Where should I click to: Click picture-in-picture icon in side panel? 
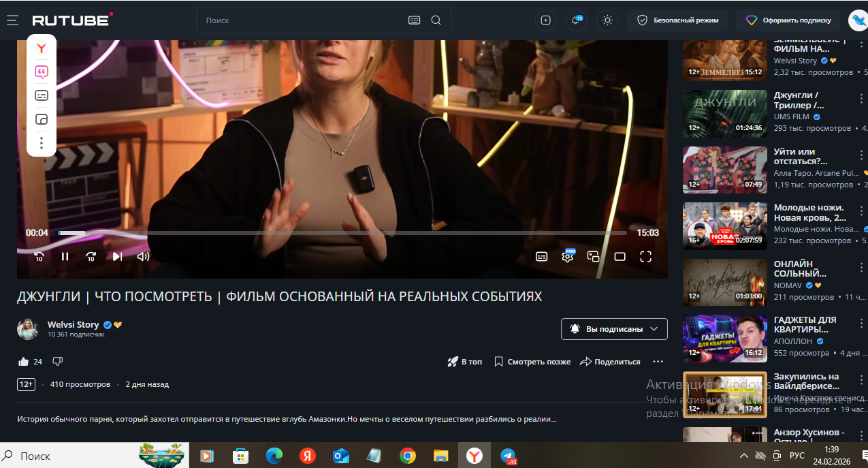42,119
